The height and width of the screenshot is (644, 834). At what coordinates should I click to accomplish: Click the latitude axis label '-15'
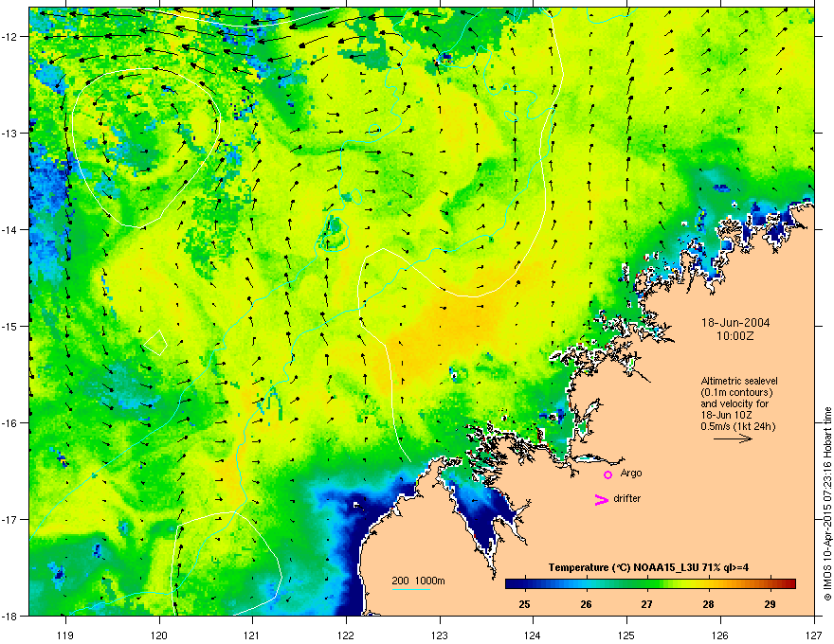[11, 326]
